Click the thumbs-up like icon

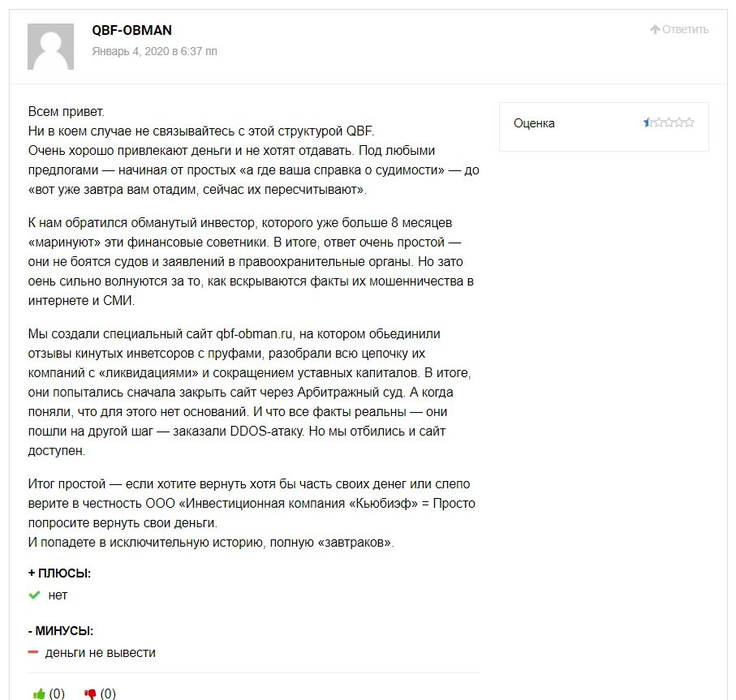pyautogui.click(x=39, y=694)
